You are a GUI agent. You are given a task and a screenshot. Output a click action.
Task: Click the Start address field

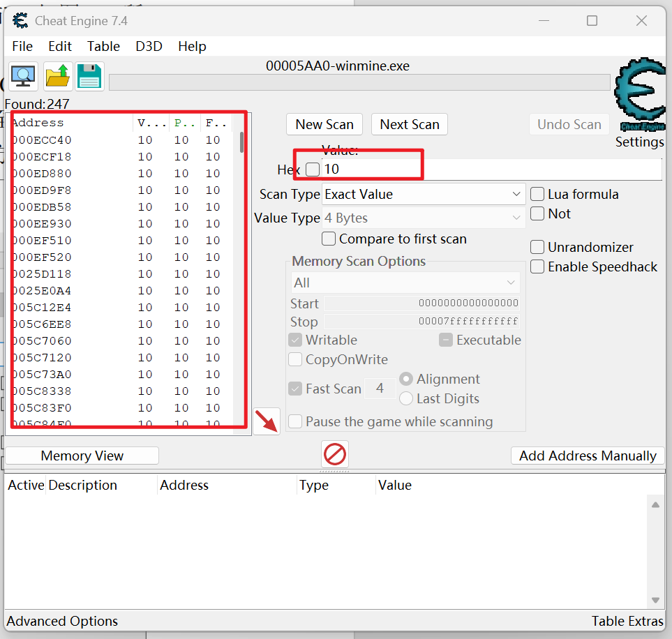click(421, 303)
